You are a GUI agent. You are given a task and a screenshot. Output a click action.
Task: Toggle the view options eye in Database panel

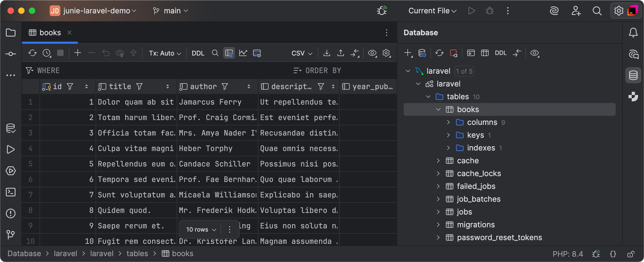click(x=535, y=53)
